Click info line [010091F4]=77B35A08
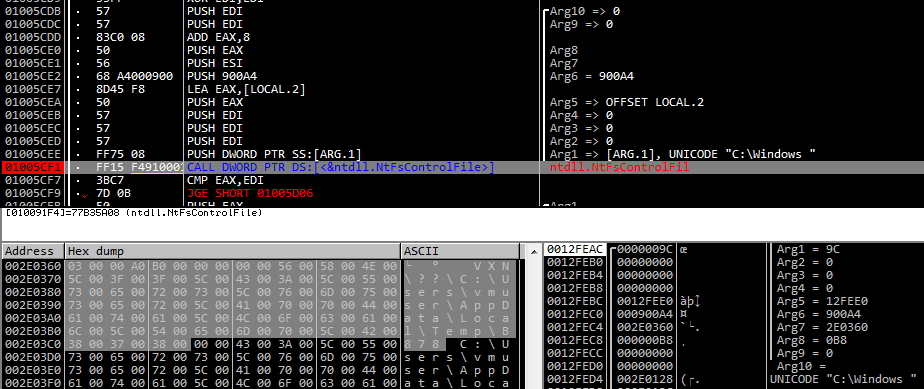Image resolution: width=924 pixels, height=389 pixels. pyautogui.click(x=134, y=212)
